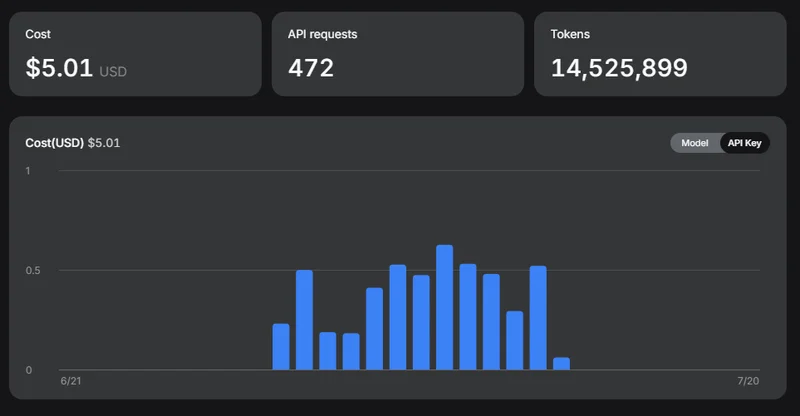
Task: Open the Tokens summary card
Action: coord(660,54)
